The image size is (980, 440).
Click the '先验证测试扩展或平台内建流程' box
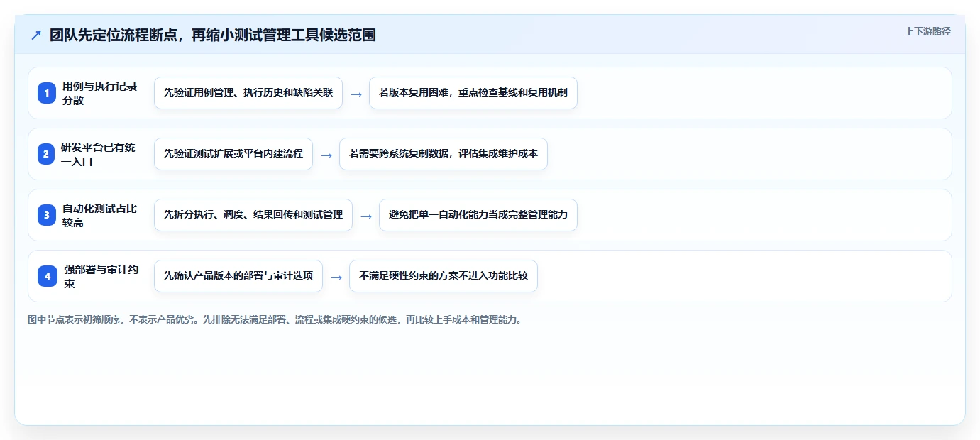pos(233,154)
